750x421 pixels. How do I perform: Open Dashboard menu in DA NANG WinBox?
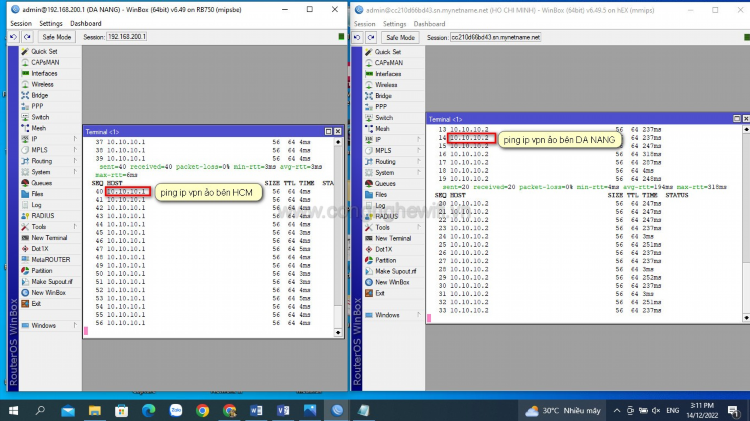(x=86, y=23)
